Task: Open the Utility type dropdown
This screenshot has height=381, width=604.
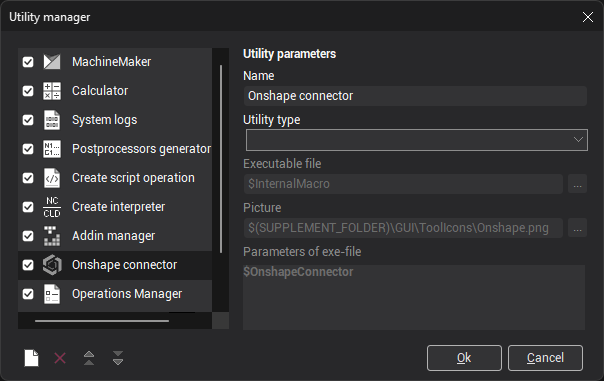Action: point(417,140)
